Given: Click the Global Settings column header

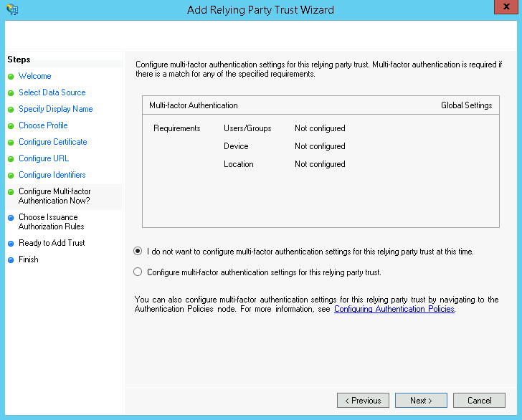Looking at the screenshot, I should pyautogui.click(x=466, y=105).
